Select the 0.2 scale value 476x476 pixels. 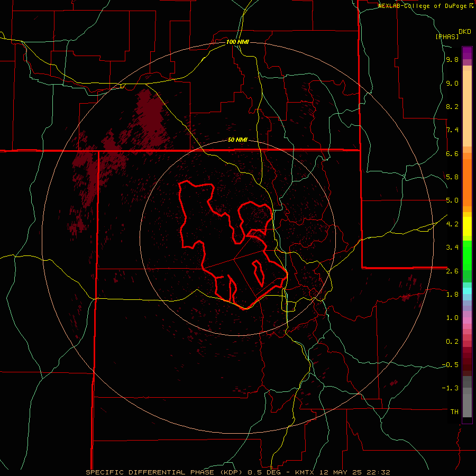tap(452, 342)
